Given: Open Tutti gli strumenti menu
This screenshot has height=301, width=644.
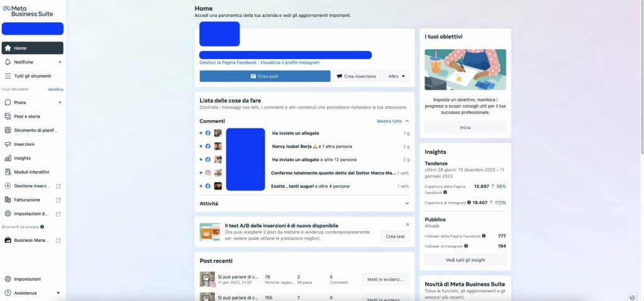Looking at the screenshot, I should pos(33,76).
